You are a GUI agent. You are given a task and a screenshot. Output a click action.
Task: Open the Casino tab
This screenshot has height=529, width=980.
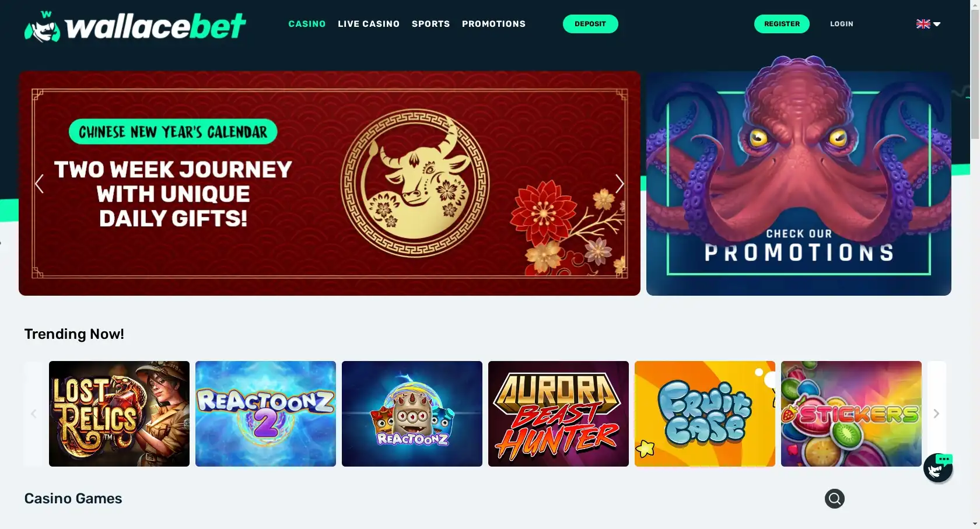[x=307, y=24]
